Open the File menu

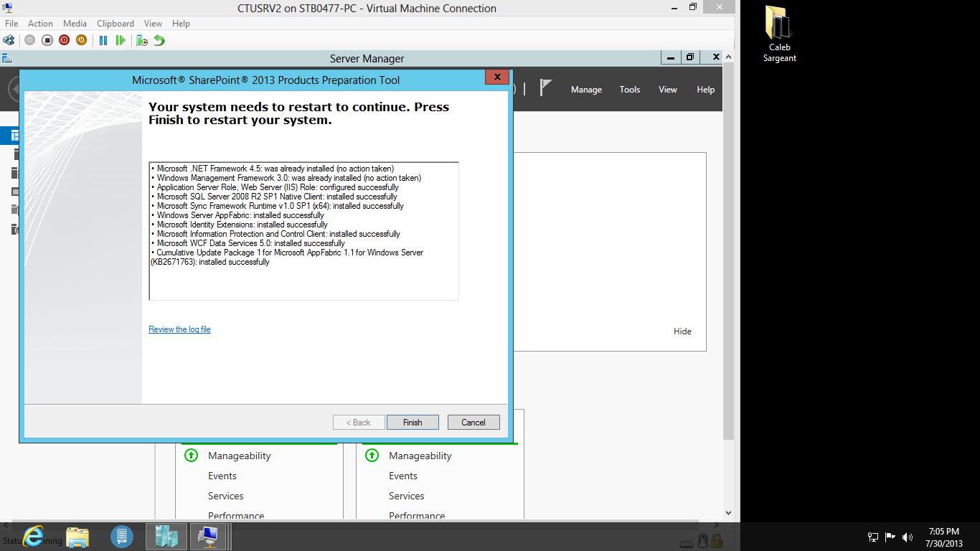tap(11, 24)
